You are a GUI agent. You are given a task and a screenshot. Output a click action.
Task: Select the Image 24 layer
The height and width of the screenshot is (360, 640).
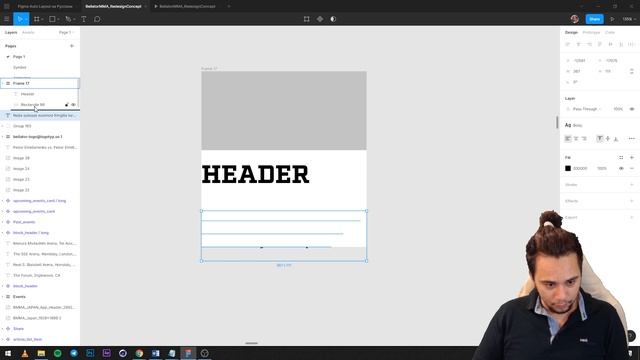pos(21,169)
